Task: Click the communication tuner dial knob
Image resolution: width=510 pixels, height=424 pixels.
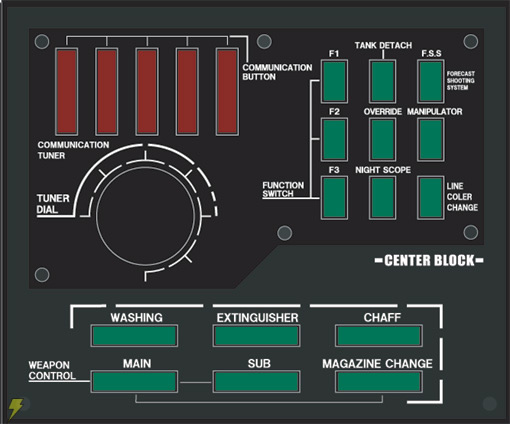Action: point(145,216)
